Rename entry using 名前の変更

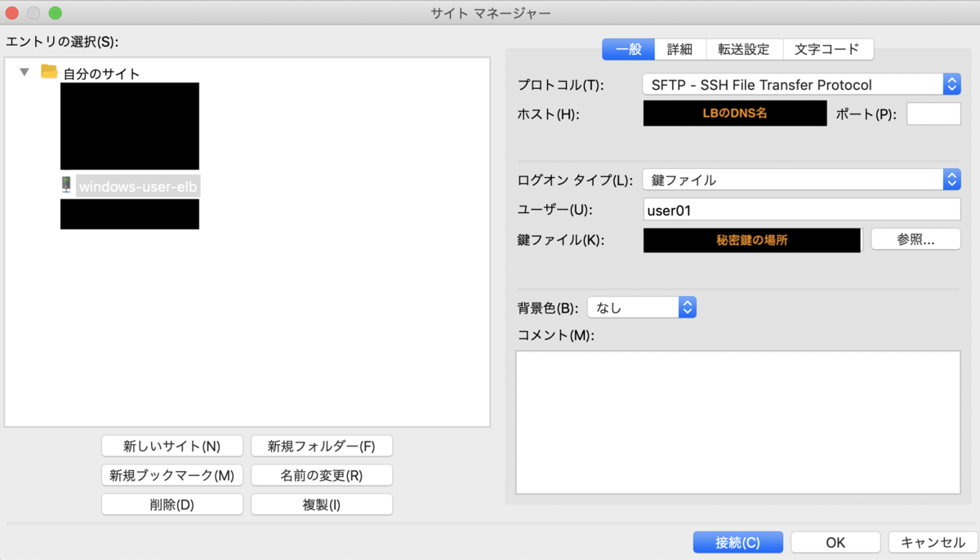[x=322, y=475]
